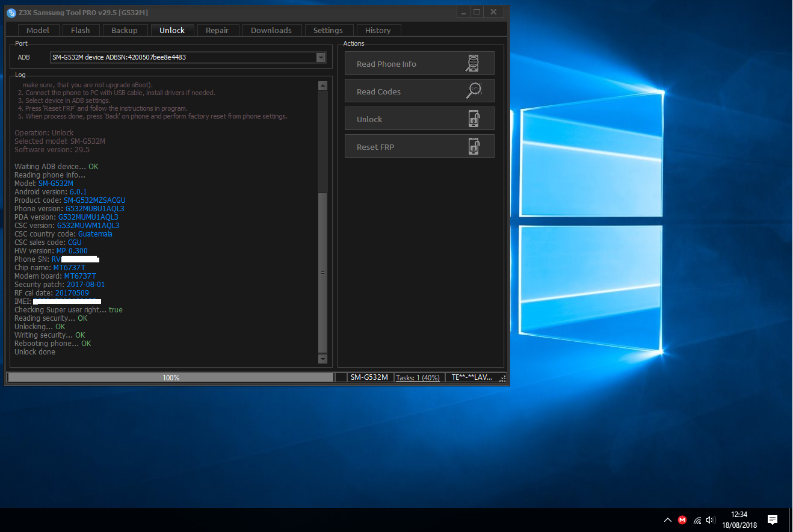The image size is (793, 532).
Task: Click the 'Phone version: G532MUBU1AQL3' log line
Action: pos(69,209)
